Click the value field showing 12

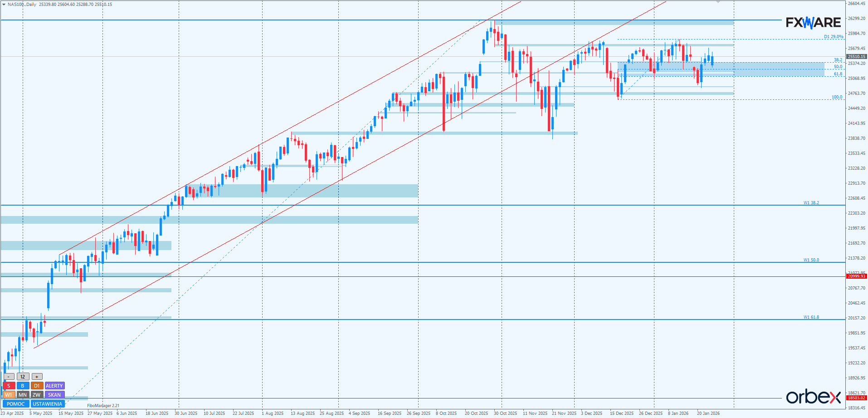23,377
